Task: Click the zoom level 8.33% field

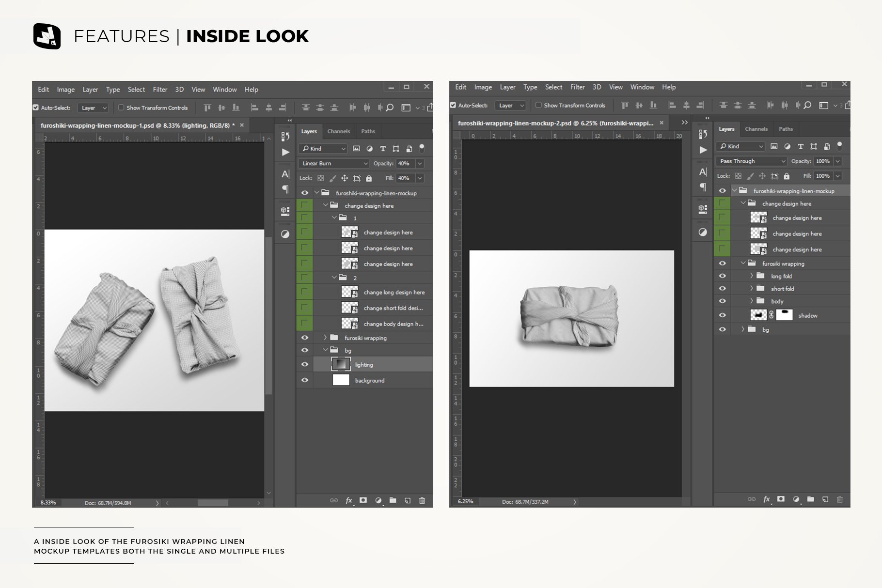Action: pos(48,503)
